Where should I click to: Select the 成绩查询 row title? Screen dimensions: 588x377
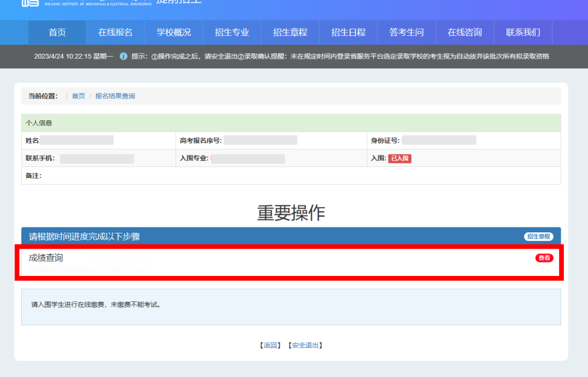(46, 258)
